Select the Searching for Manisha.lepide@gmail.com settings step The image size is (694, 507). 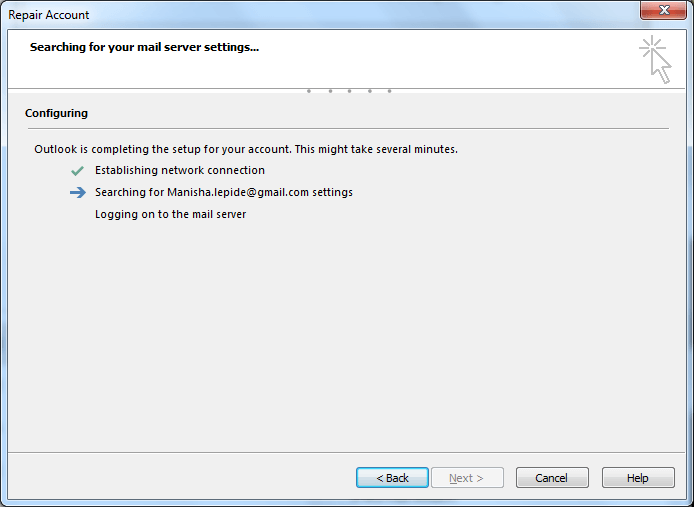(224, 192)
